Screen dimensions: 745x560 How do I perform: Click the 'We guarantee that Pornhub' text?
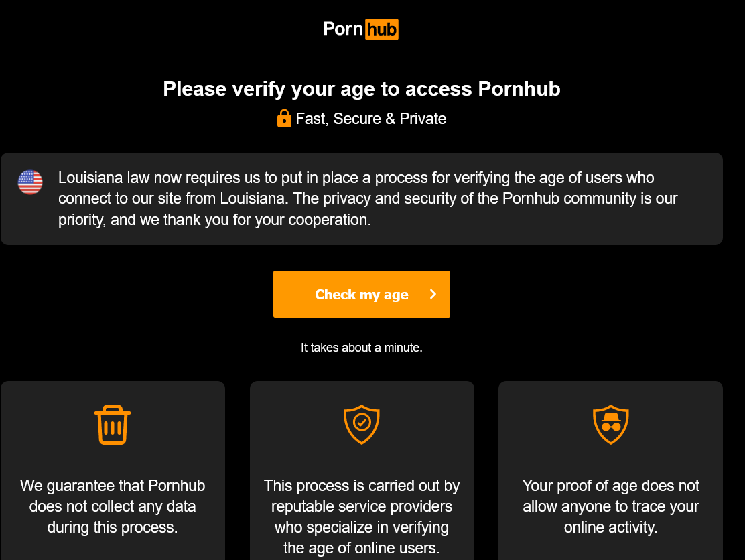(x=113, y=486)
